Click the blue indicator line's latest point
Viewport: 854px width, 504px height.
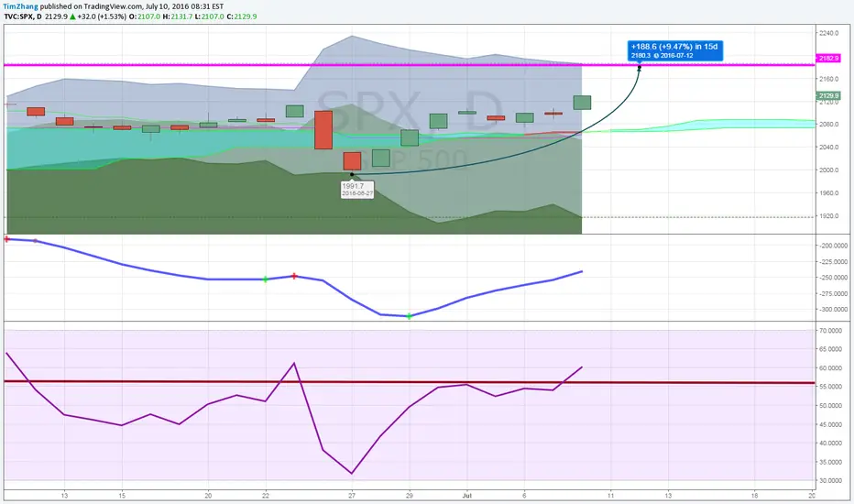pyautogui.click(x=582, y=271)
